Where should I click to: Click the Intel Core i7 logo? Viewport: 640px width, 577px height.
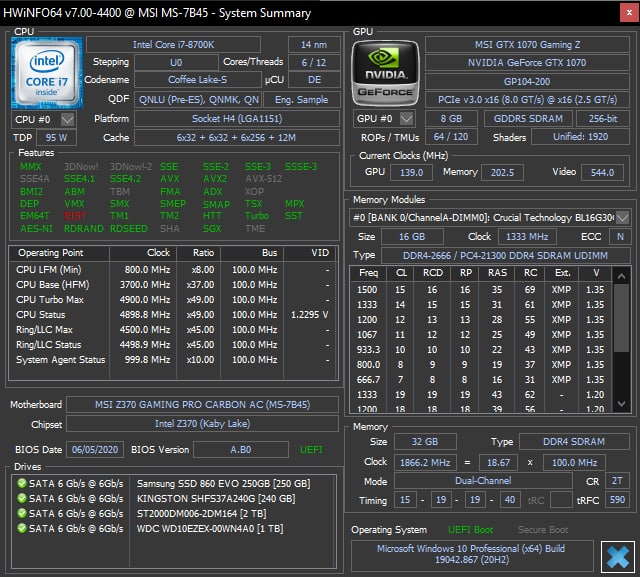coord(47,73)
